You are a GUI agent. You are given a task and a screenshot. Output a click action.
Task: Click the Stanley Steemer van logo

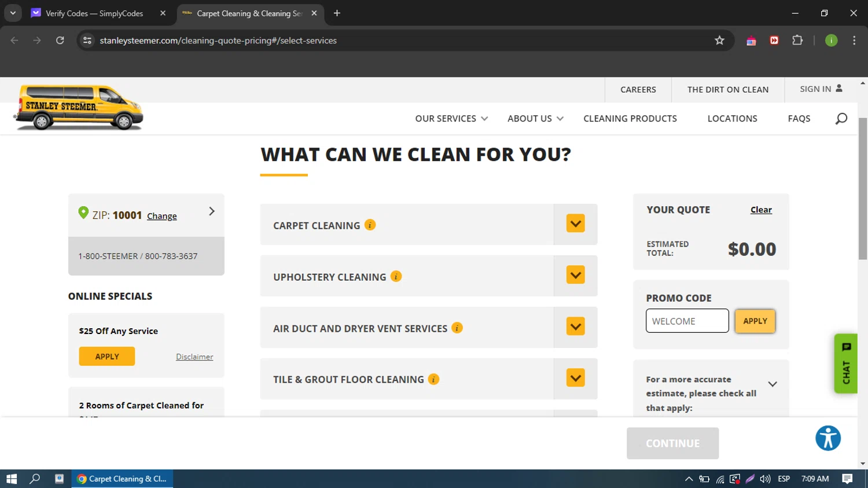tap(79, 108)
